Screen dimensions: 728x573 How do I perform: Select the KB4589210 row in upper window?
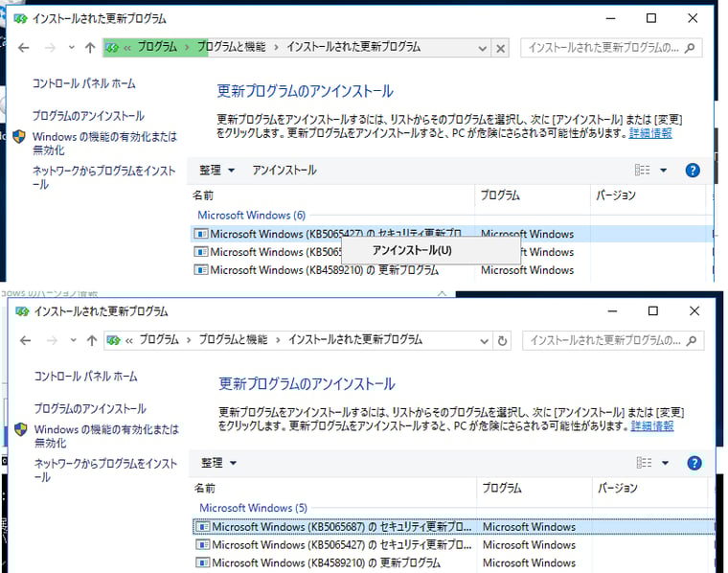click(x=452, y=270)
